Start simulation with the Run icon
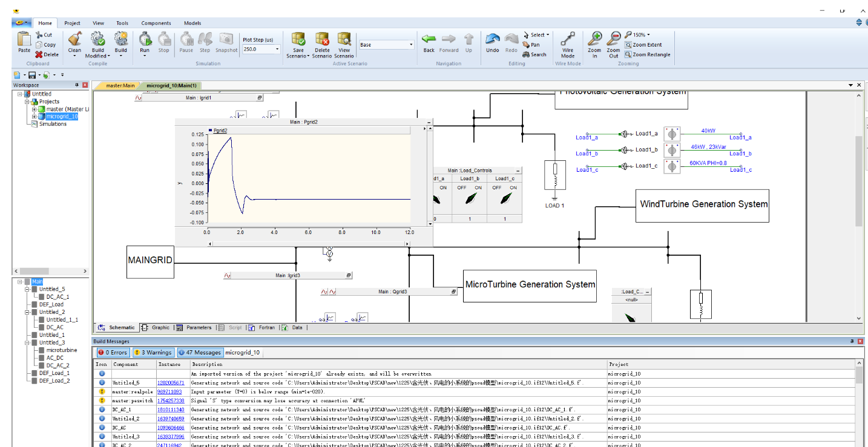 (x=145, y=39)
